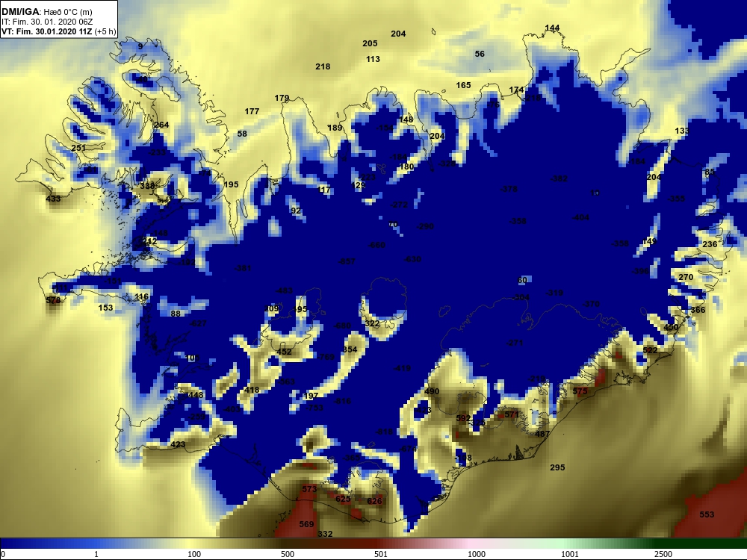Click the map value '144' on the north coast
Screen dimensions: 747x560
[552, 28]
